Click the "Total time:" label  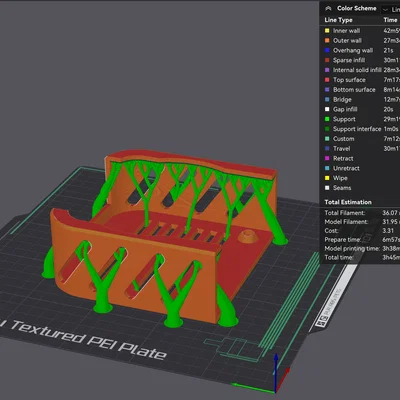coord(339,257)
